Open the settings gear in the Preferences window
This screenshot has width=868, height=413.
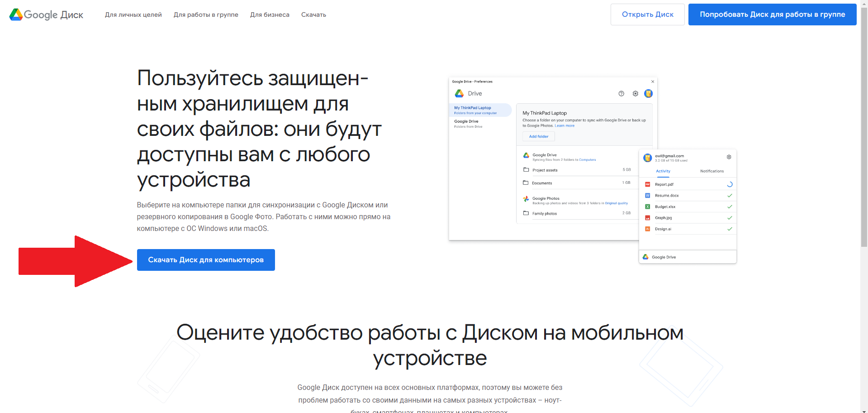pos(635,94)
